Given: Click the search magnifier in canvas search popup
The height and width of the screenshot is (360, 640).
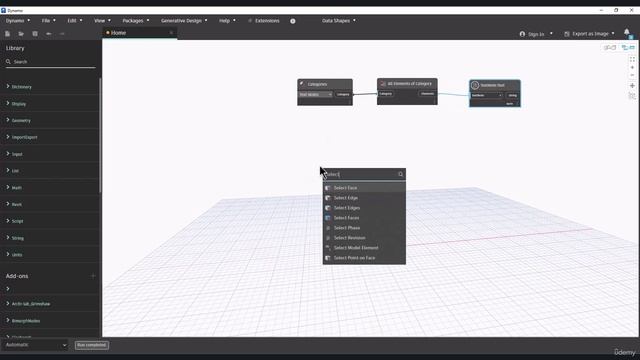Looking at the screenshot, I should click(400, 174).
